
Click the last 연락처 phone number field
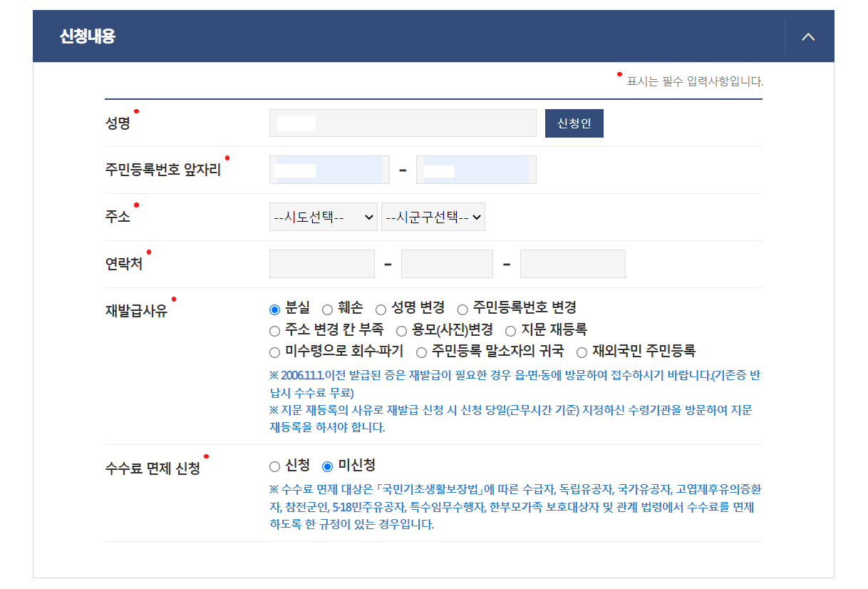pyautogui.click(x=573, y=264)
